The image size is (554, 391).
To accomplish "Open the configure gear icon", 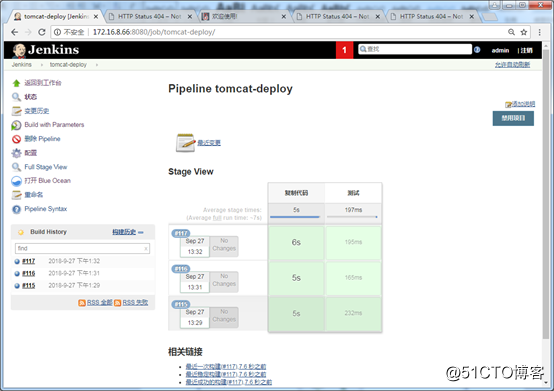I will click(x=16, y=153).
